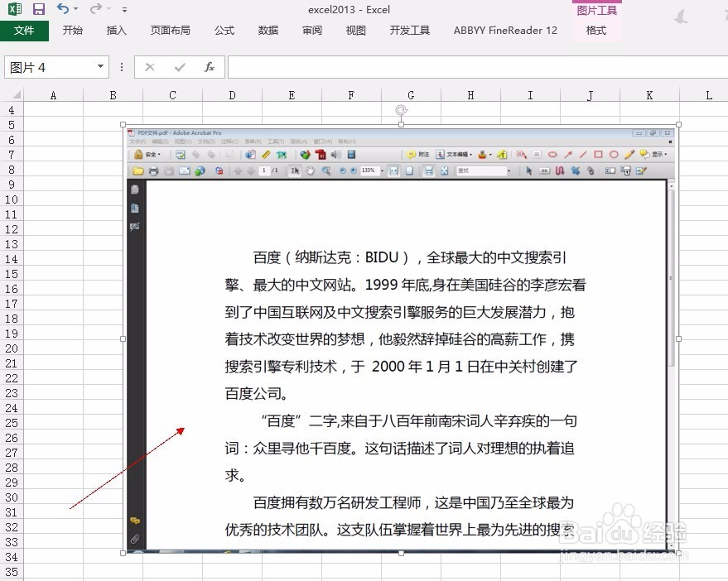Click the picture's right-middle sizing handle
The height and width of the screenshot is (581, 728).
click(x=679, y=339)
